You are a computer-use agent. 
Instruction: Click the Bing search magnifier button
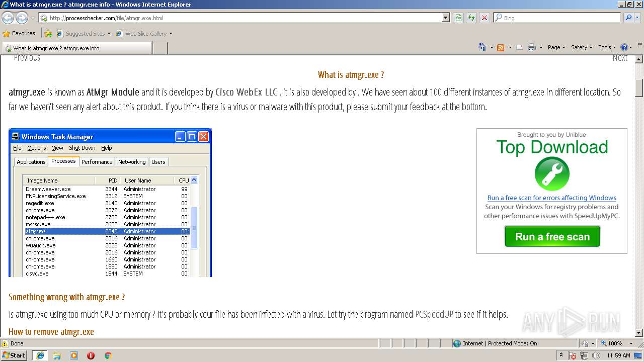click(x=628, y=18)
